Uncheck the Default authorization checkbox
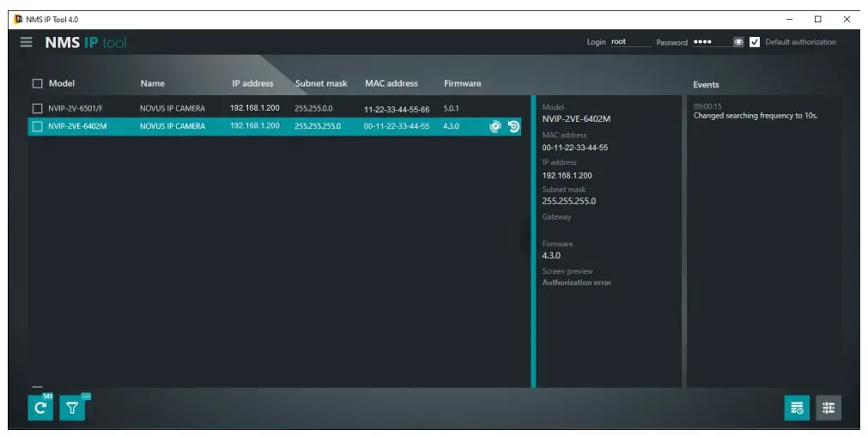The image size is (868, 436). click(x=755, y=42)
